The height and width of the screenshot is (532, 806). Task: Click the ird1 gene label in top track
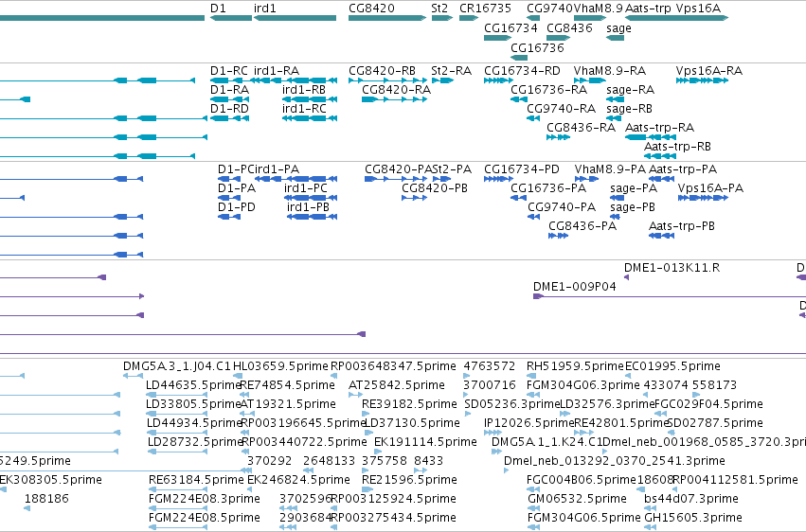[265, 9]
